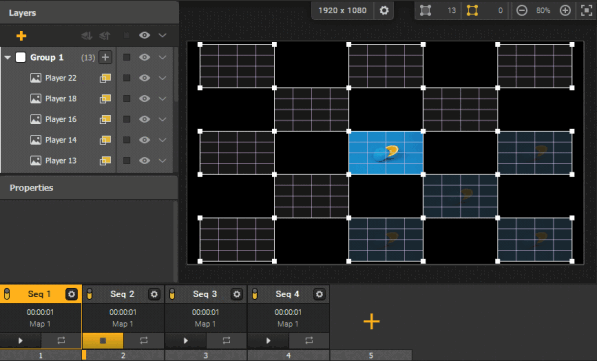Open Seq 3 settings gear
This screenshot has height=361, width=597.
point(237,294)
